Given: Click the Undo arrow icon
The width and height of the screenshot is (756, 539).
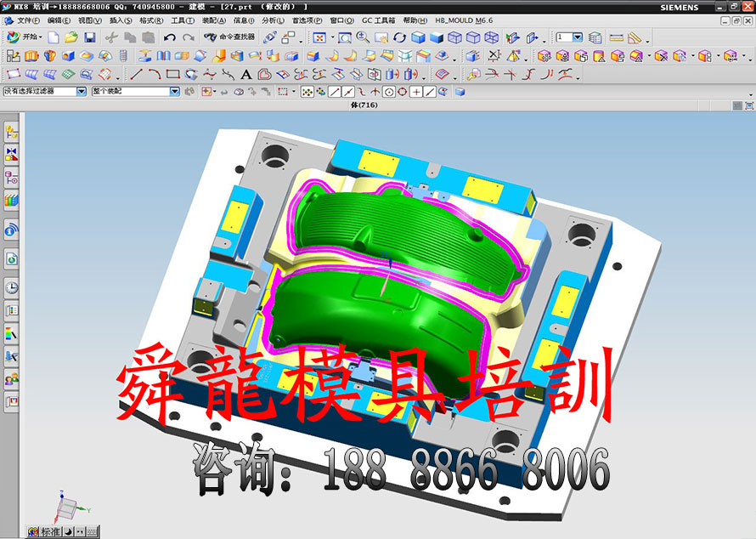Looking at the screenshot, I should coord(169,37).
